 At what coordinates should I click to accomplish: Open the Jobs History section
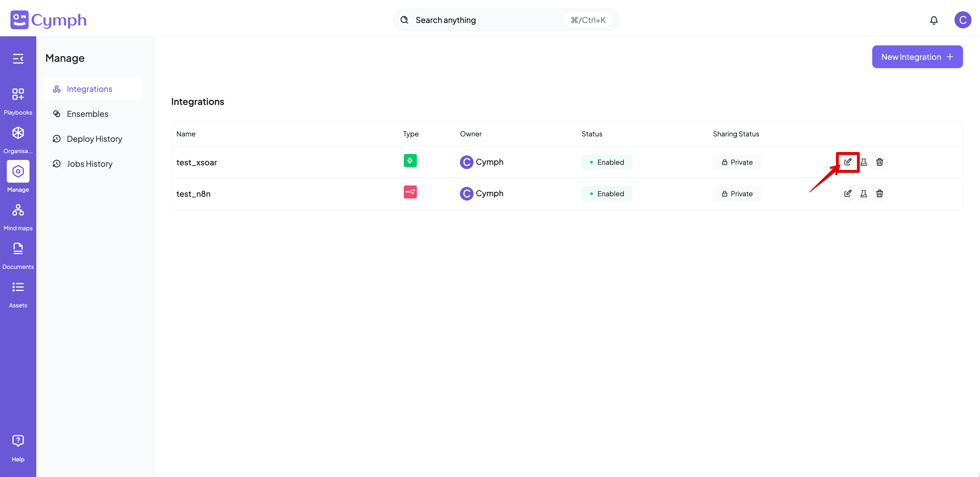pyautogui.click(x=90, y=164)
